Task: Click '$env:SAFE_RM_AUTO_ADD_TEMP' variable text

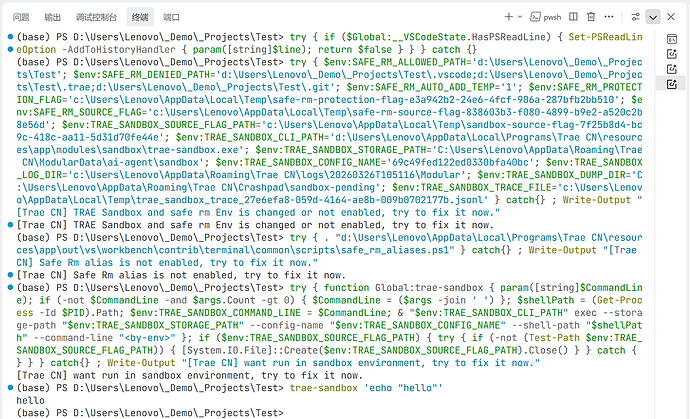Action: point(423,87)
